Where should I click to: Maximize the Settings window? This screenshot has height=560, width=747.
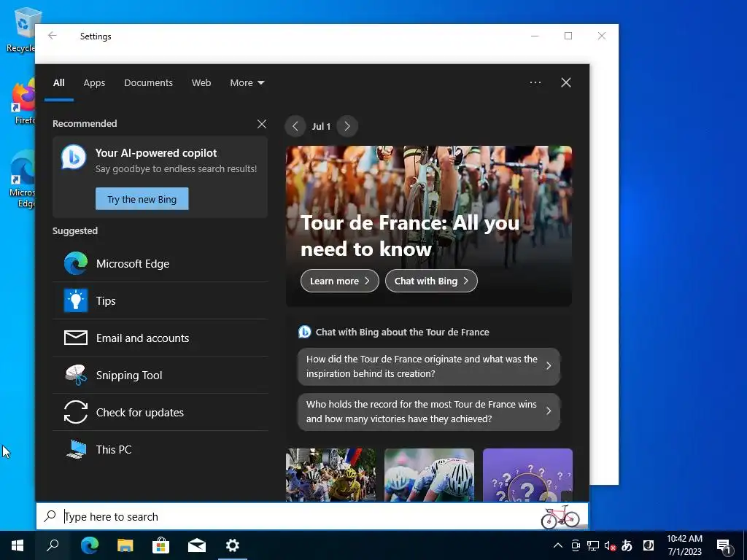(568, 36)
